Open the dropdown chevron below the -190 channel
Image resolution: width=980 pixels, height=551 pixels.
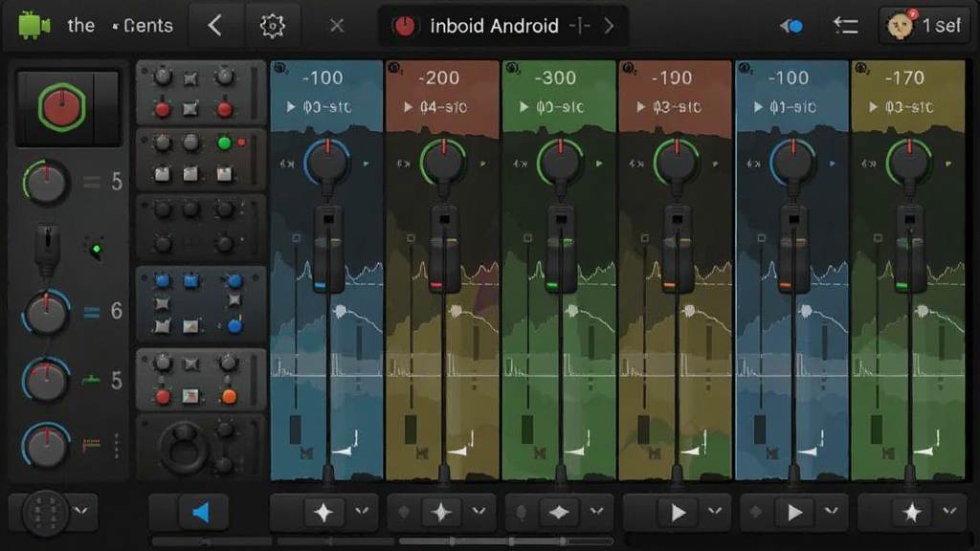pyautogui.click(x=714, y=512)
